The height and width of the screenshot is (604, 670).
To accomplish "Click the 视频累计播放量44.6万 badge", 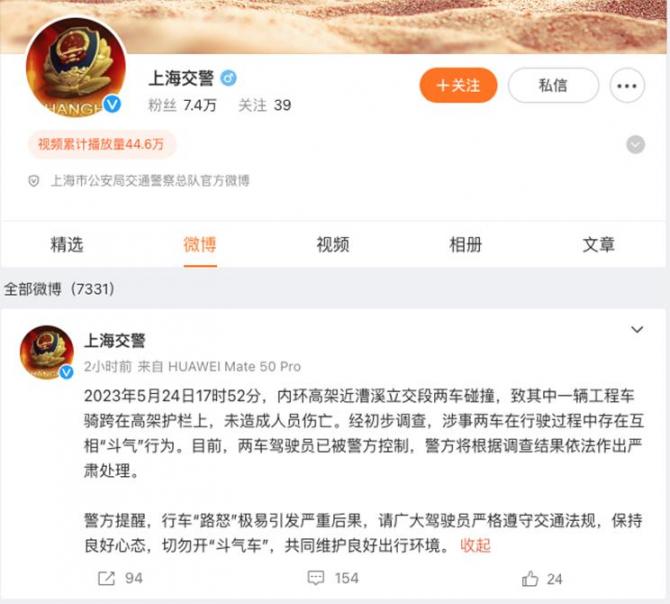I will pos(101,144).
